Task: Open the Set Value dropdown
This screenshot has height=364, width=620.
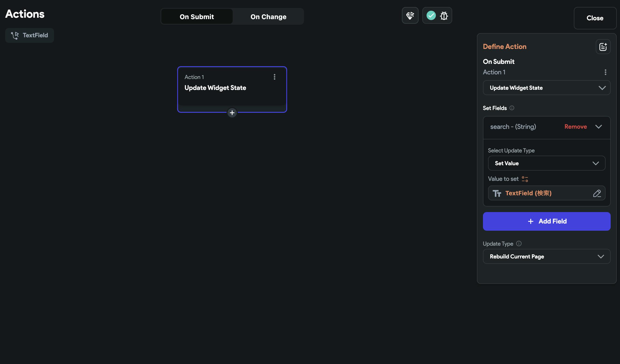Action: pos(546,163)
